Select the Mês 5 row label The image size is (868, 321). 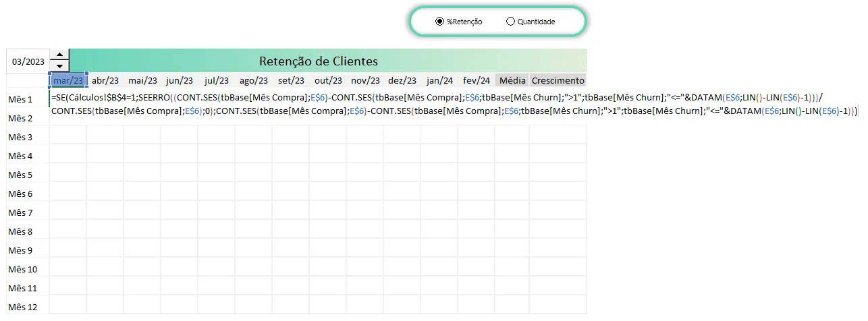tap(20, 175)
